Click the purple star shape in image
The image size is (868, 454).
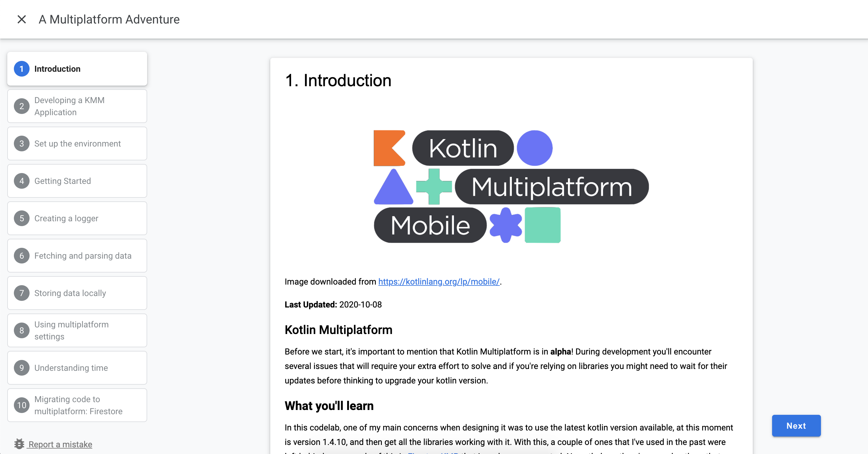(x=505, y=225)
